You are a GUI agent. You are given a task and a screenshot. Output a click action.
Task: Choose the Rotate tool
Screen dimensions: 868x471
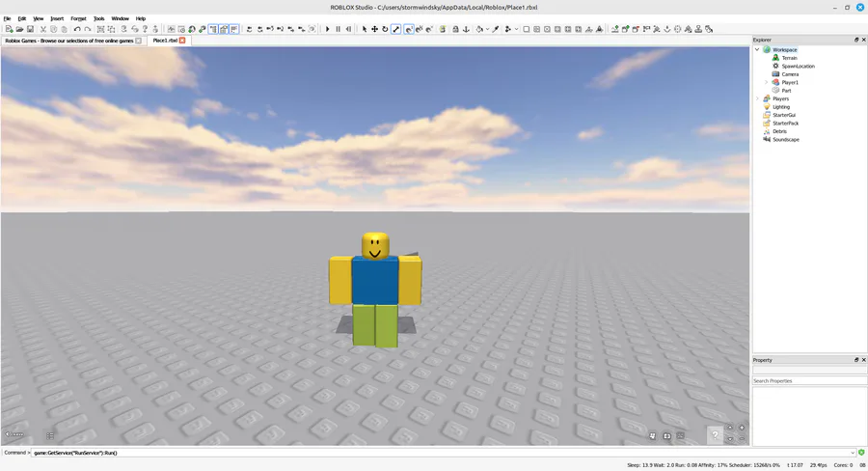[x=385, y=29]
